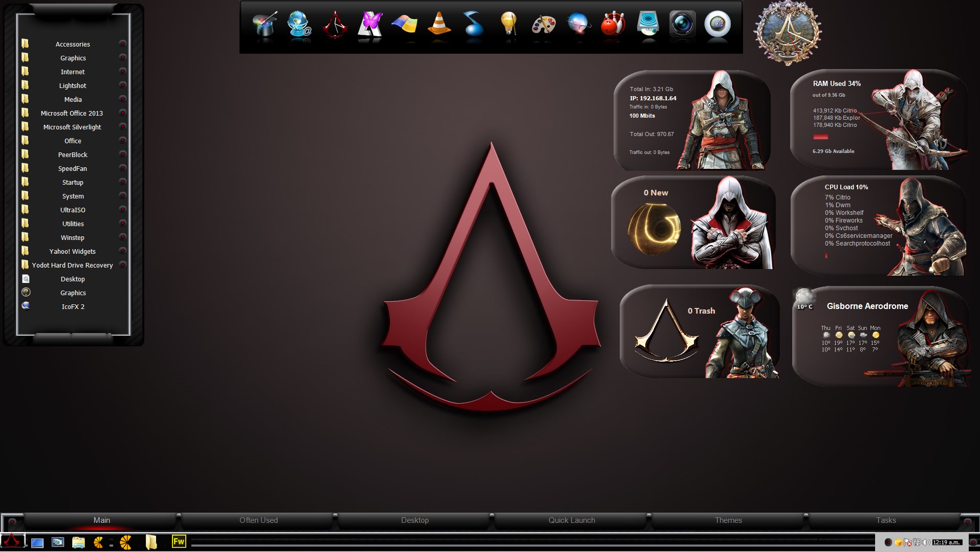Open Adobe Fireworks from the taskbar
The image size is (980, 552).
(x=179, y=541)
